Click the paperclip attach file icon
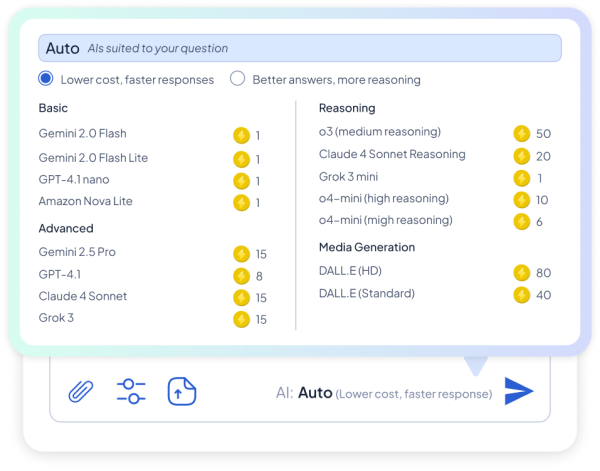 click(81, 391)
